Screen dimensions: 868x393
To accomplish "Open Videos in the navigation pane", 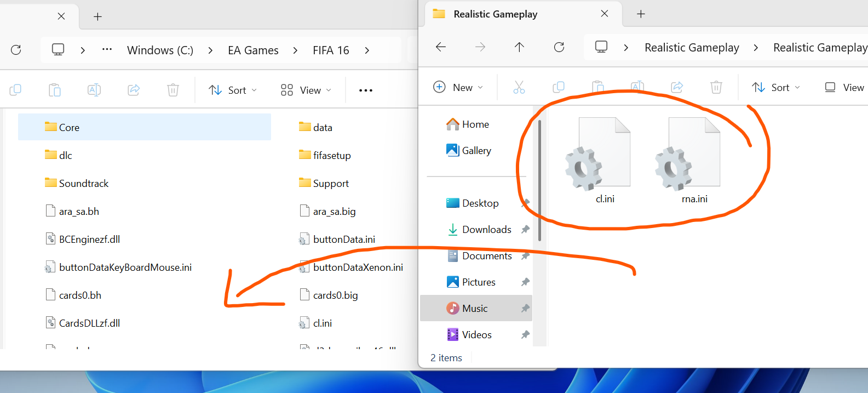I will (476, 335).
